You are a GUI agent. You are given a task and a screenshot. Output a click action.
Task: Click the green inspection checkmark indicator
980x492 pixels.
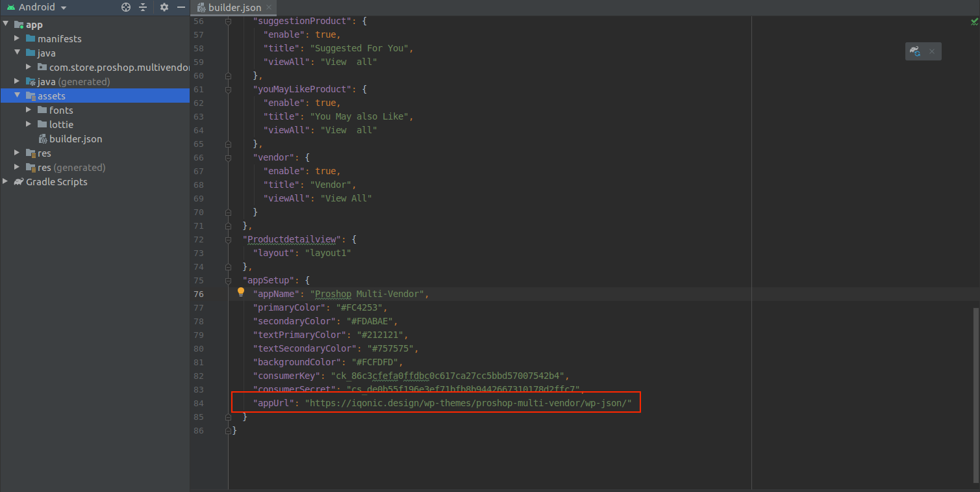[x=974, y=21]
